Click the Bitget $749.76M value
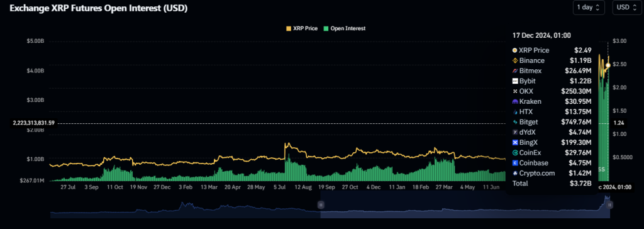The image size is (644, 229). (576, 121)
